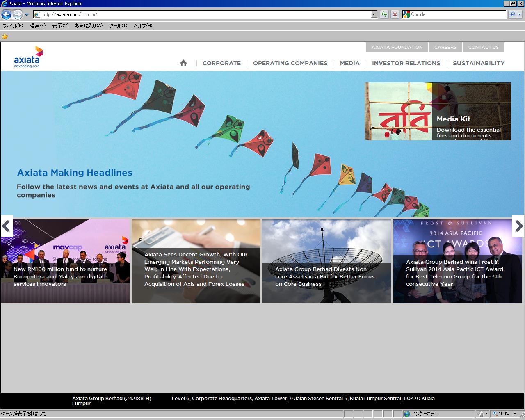The height and width of the screenshot is (420, 525).
Task: Open the search provider dropdown arrow
Action: pyautogui.click(x=520, y=14)
